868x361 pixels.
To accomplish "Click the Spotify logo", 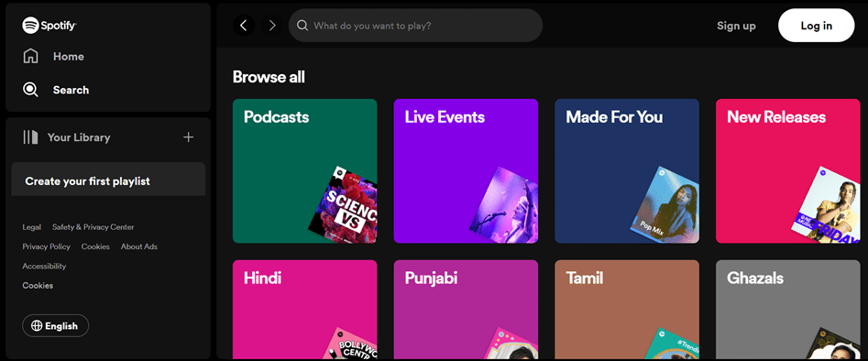I will coord(49,25).
